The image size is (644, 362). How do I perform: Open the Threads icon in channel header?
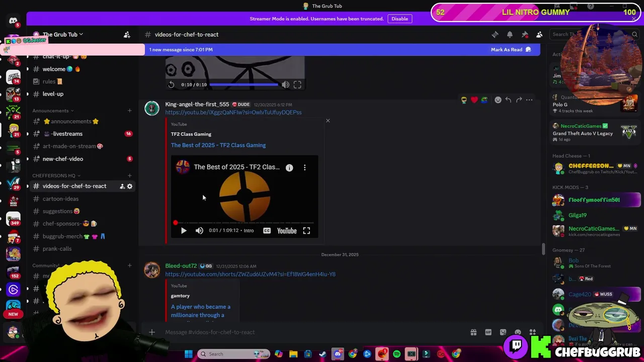pyautogui.click(x=495, y=34)
